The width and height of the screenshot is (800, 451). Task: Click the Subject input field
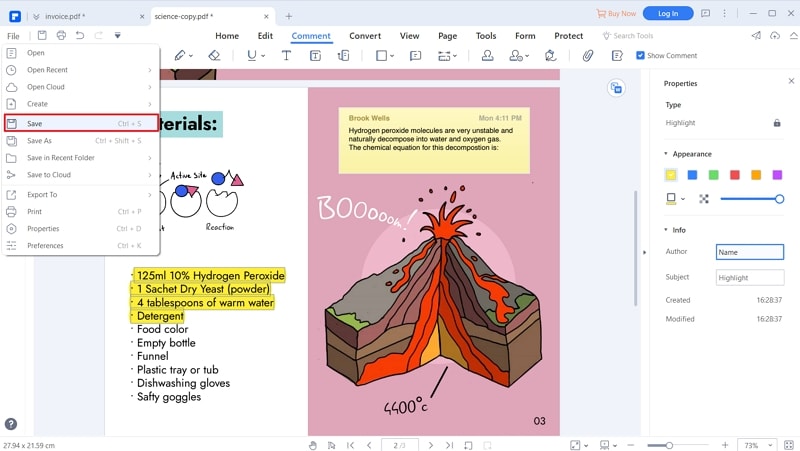tap(749, 278)
